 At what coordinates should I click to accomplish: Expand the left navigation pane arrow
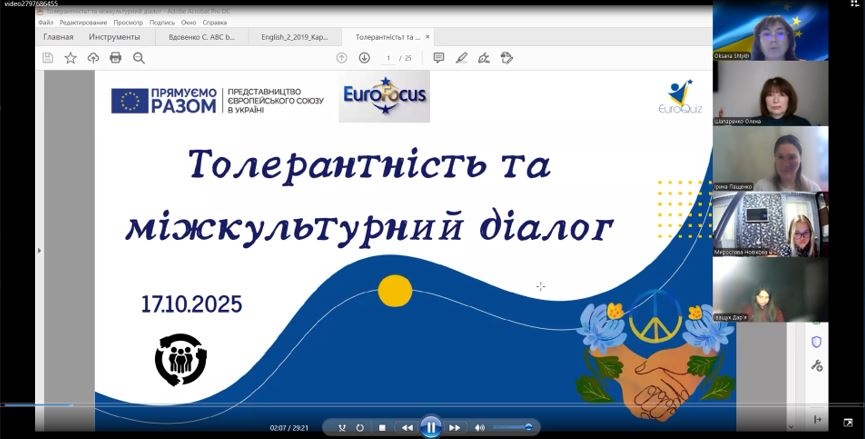(x=39, y=250)
